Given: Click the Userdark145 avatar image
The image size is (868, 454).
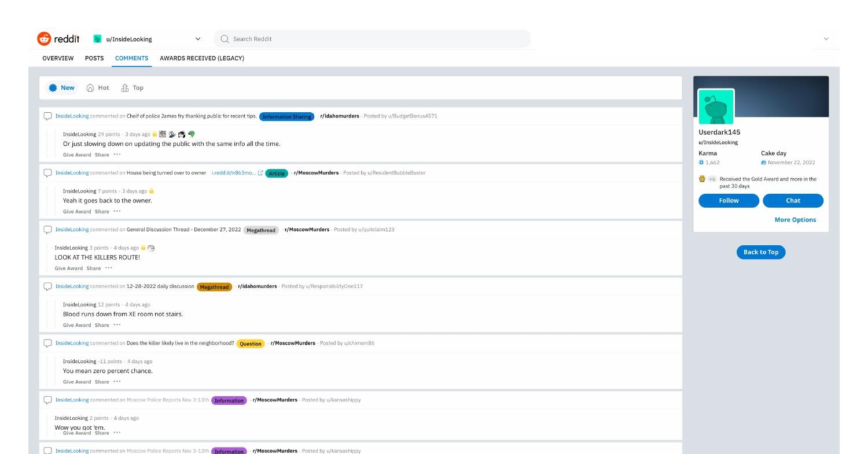Looking at the screenshot, I should pos(716,107).
